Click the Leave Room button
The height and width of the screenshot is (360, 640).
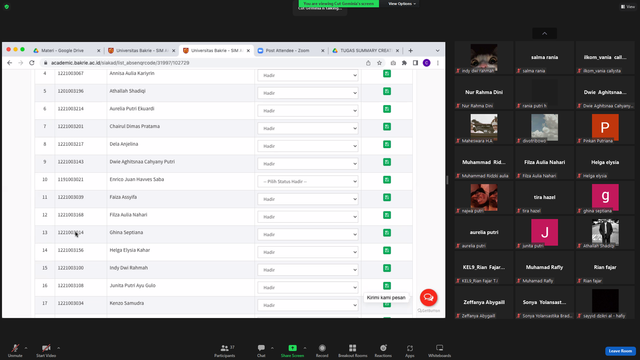(620, 351)
